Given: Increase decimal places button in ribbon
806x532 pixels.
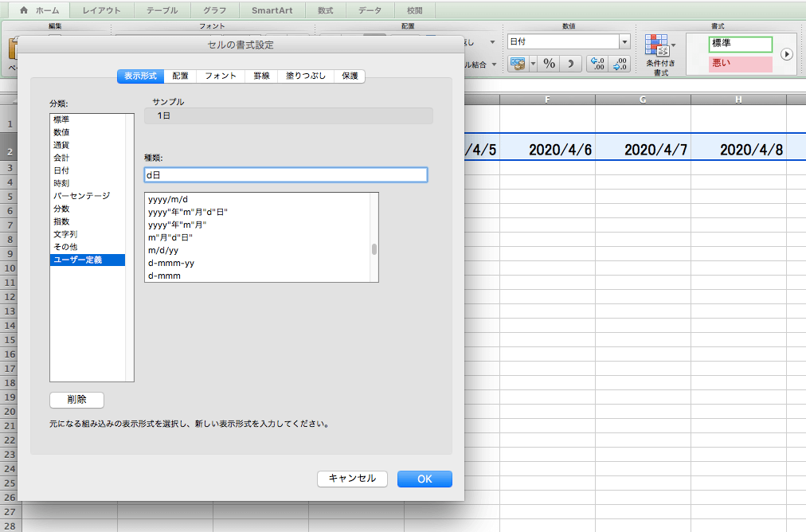Looking at the screenshot, I should (x=598, y=64).
